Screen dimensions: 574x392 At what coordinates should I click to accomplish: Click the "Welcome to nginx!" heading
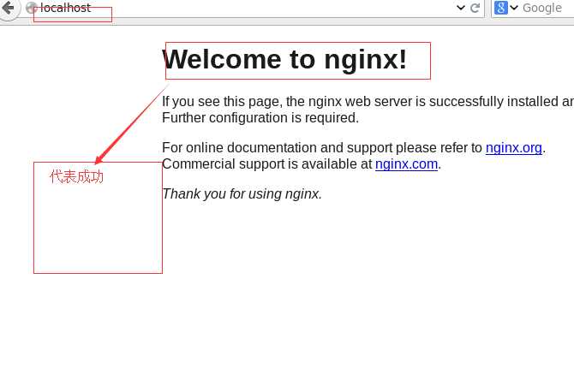point(284,60)
